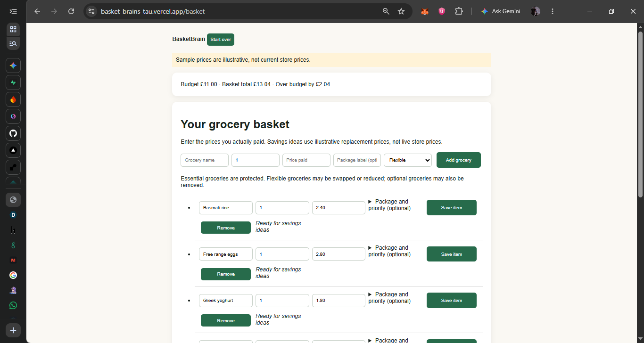Click the pink shield extension icon

pyautogui.click(x=442, y=11)
